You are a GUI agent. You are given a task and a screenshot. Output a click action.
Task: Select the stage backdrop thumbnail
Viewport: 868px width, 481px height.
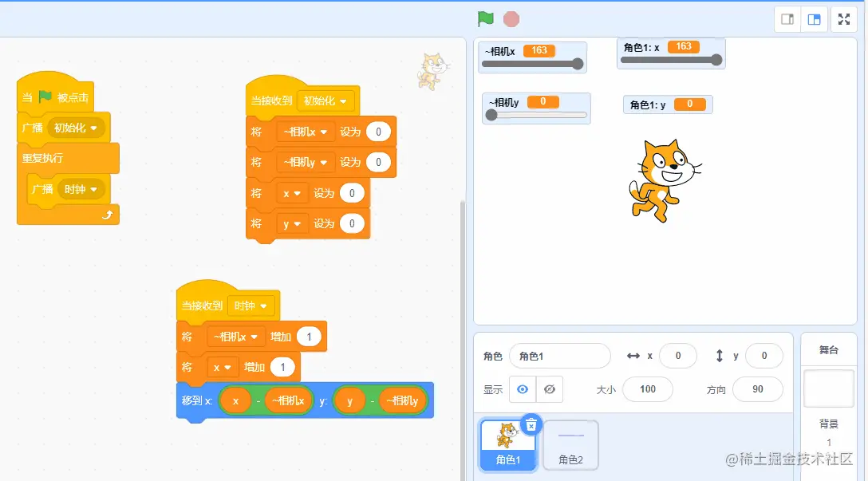[x=828, y=388]
